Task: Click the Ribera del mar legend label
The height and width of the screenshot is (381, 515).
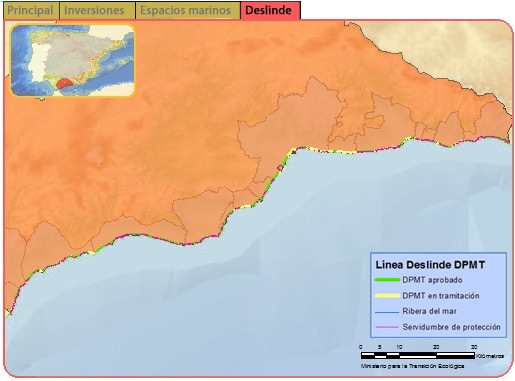Action: [x=429, y=311]
